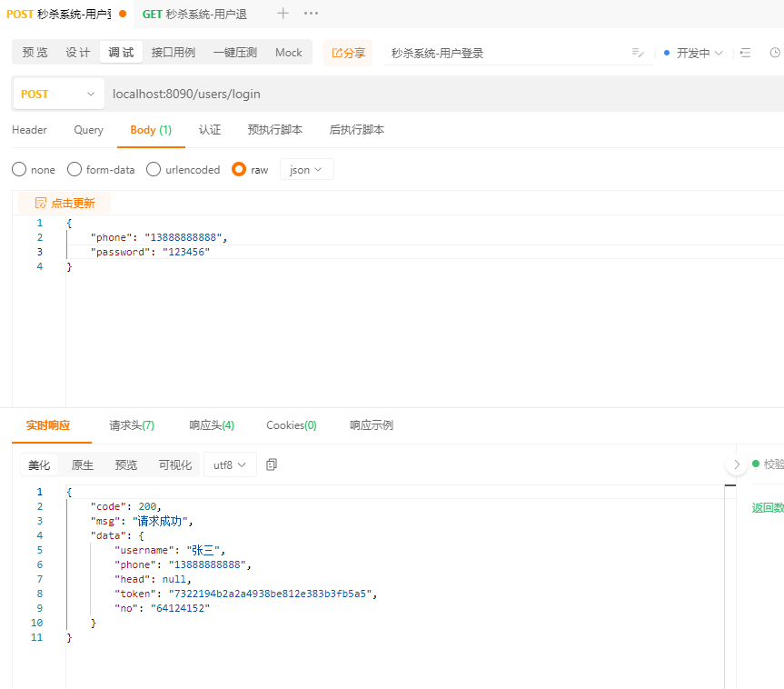Click the edit description icon beside the interface name
Viewport: 784px width, 689px height.
[638, 53]
